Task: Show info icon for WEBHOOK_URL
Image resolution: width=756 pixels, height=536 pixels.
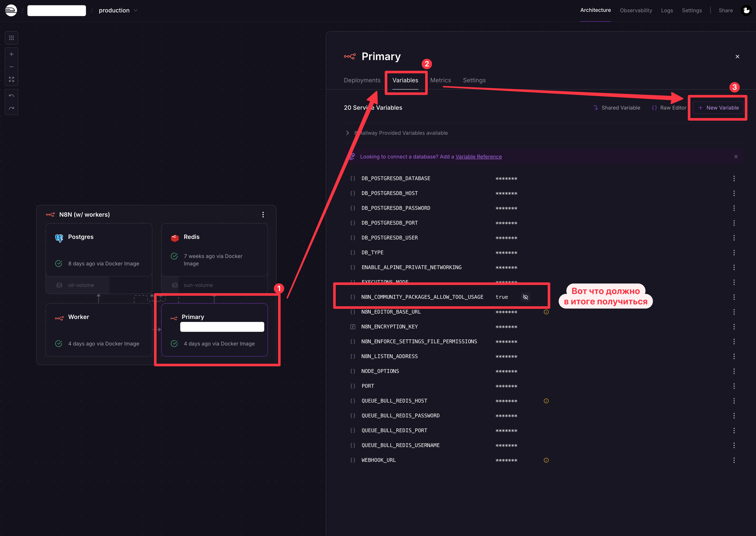Action: point(546,460)
